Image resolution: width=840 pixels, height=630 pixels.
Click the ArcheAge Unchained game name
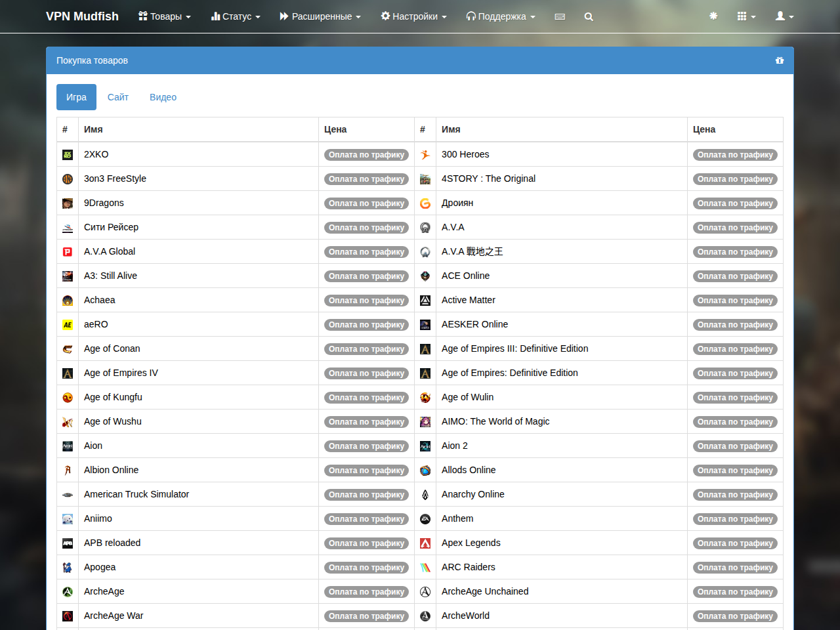point(485,591)
